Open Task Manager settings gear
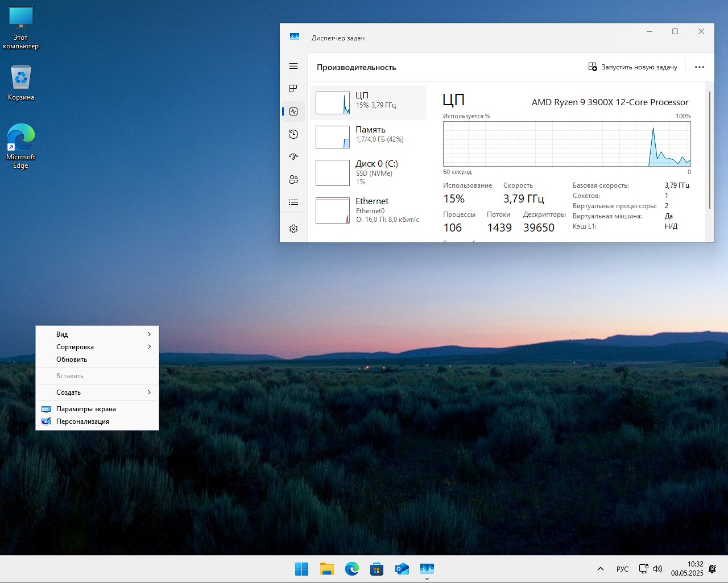 [293, 229]
